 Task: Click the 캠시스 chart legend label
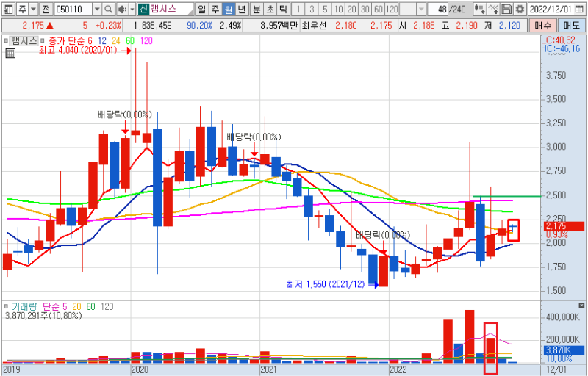click(x=24, y=41)
